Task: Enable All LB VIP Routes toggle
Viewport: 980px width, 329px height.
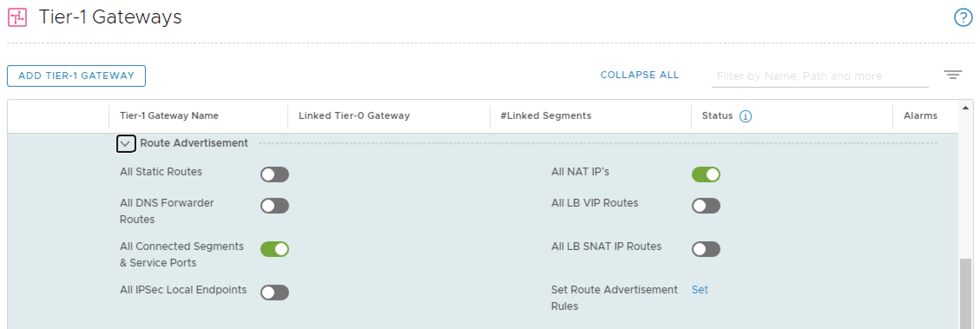Action: [706, 206]
